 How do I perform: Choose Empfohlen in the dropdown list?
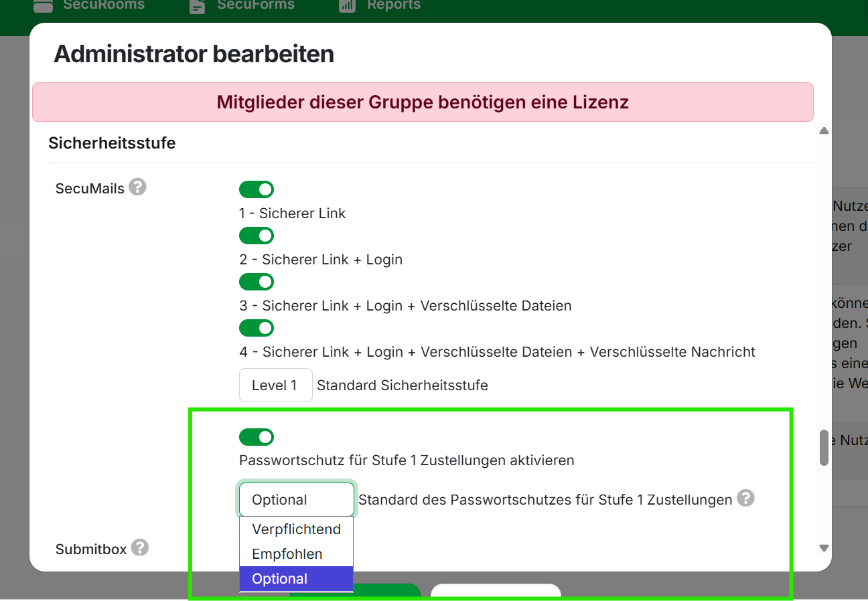click(296, 554)
